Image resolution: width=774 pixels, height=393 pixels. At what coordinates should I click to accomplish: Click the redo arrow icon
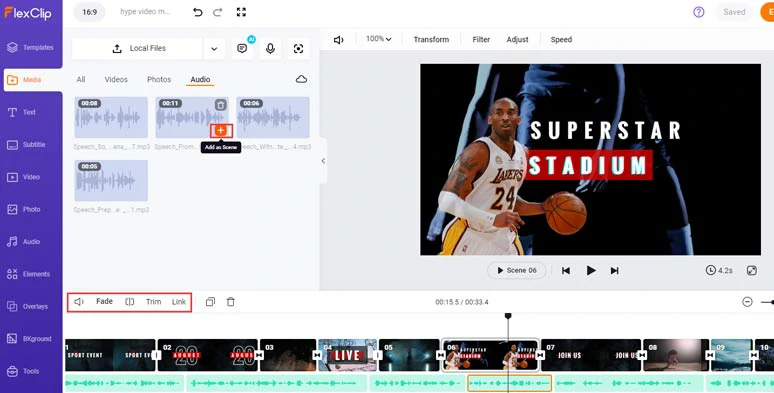click(218, 12)
